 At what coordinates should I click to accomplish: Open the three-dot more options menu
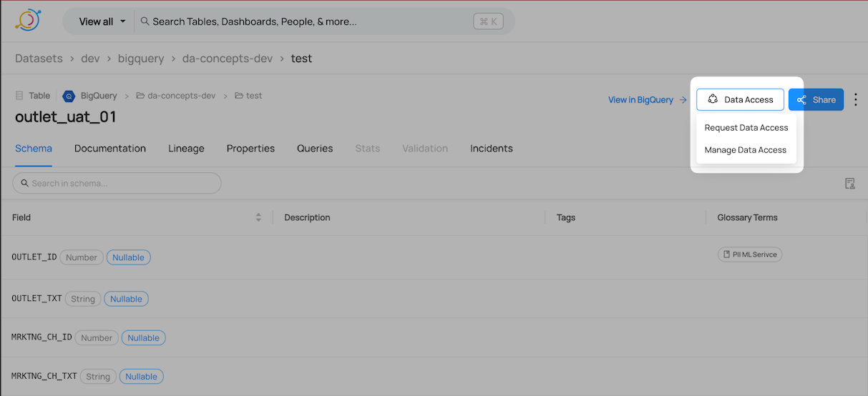pyautogui.click(x=856, y=99)
